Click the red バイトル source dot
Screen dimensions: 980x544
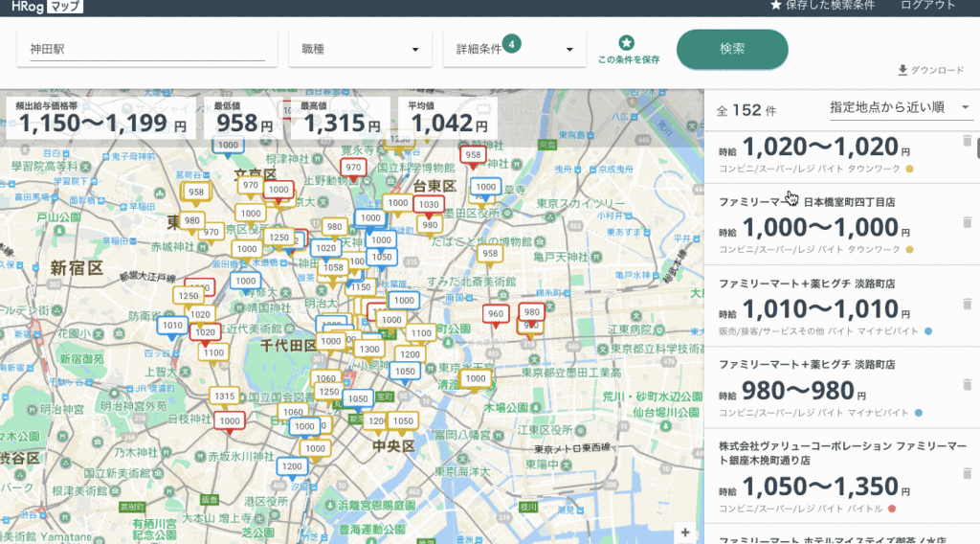coord(892,509)
